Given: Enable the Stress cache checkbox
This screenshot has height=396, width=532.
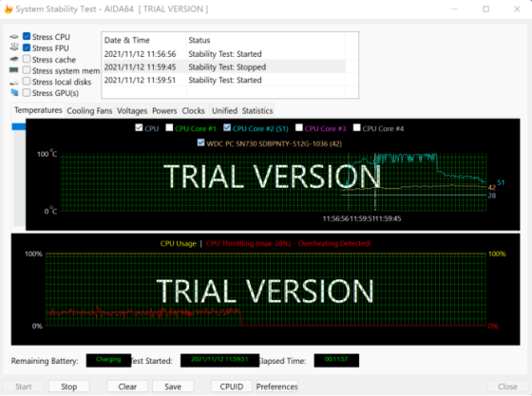Looking at the screenshot, I should click(27, 59).
